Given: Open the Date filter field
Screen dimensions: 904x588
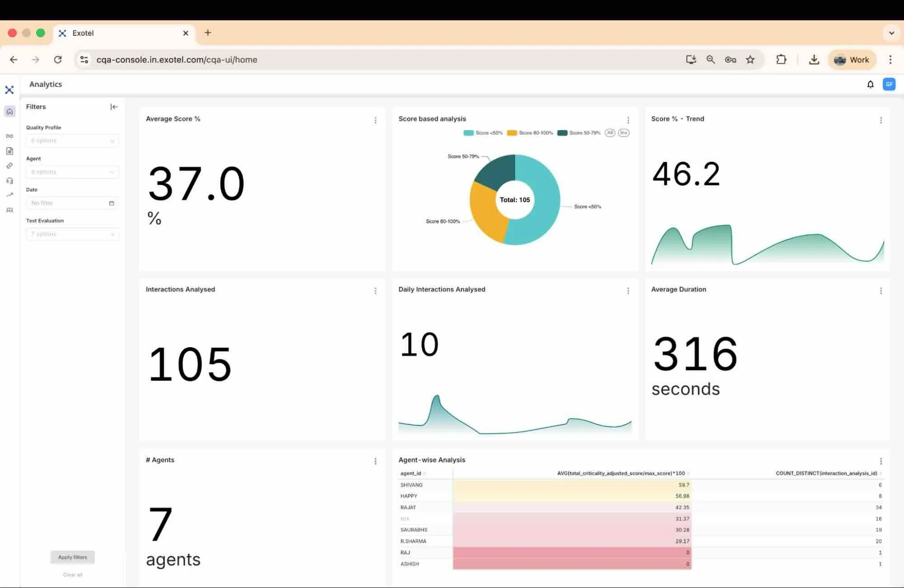Looking at the screenshot, I should coord(72,203).
